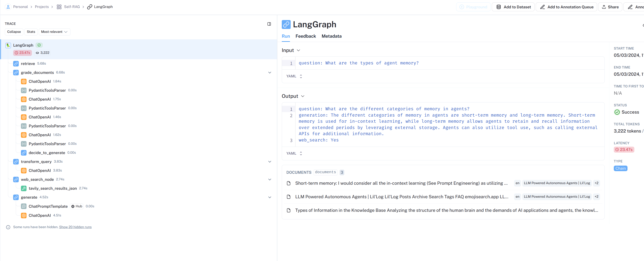Click the trace panel layout toggle icon
644x261 pixels.
269,24
